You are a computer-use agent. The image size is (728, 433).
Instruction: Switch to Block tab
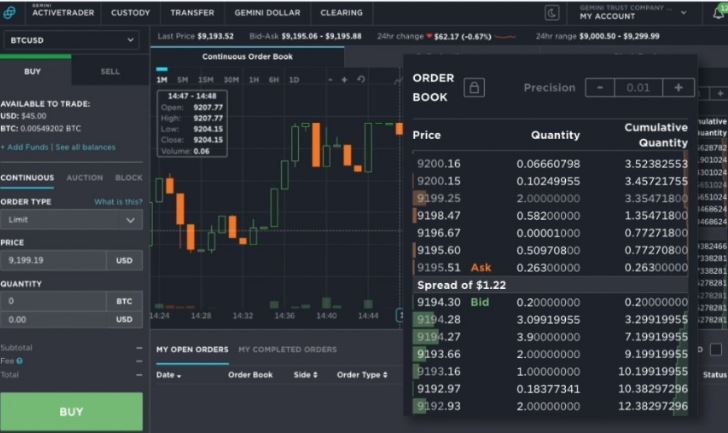[x=129, y=178]
